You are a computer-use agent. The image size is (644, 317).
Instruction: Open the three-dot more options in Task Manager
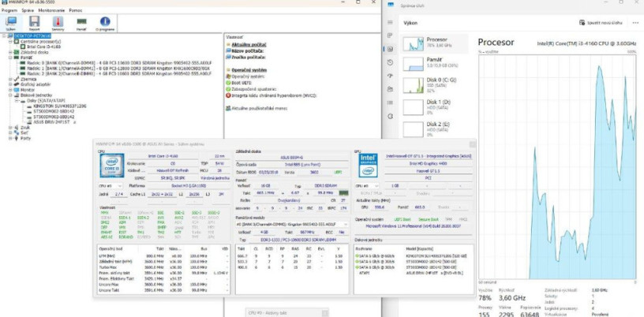coord(636,23)
